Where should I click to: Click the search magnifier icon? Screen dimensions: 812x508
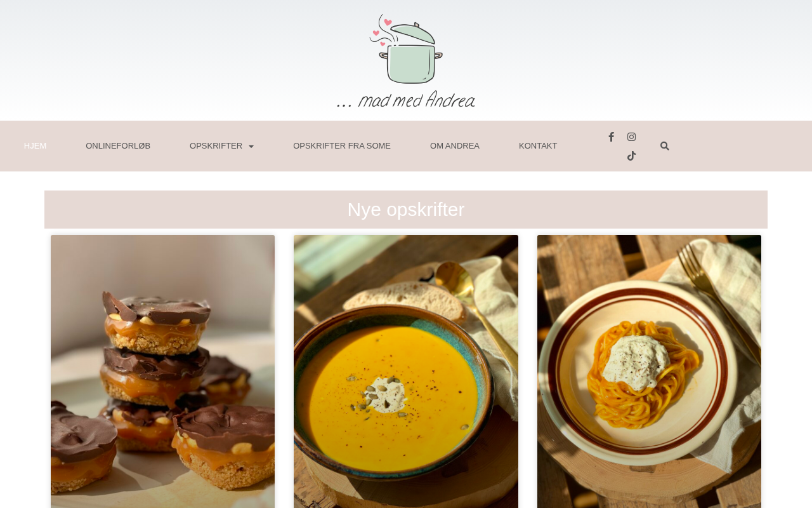click(x=664, y=146)
